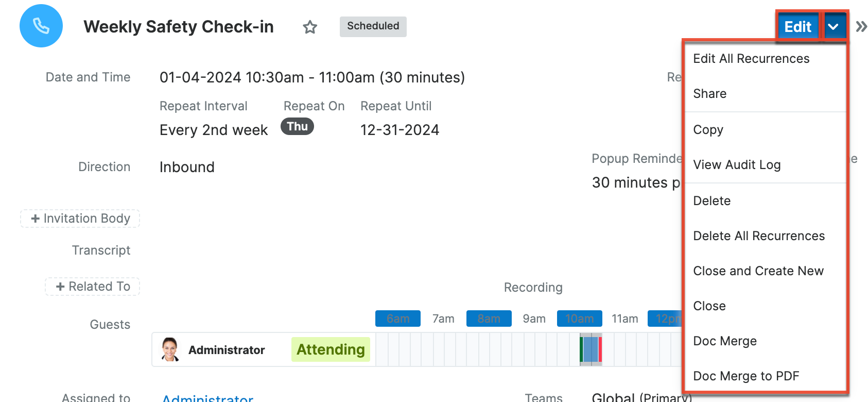Expand the Related To field
The height and width of the screenshot is (402, 868).
93,287
